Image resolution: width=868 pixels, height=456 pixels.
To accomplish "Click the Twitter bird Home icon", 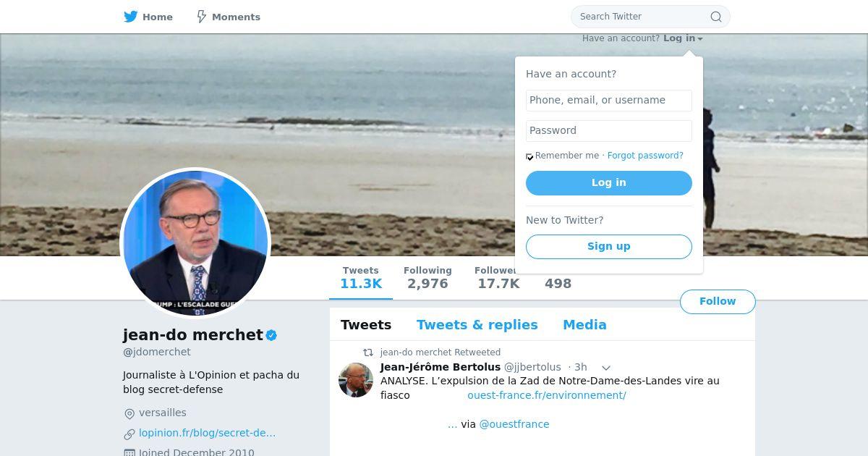I will coord(130,17).
